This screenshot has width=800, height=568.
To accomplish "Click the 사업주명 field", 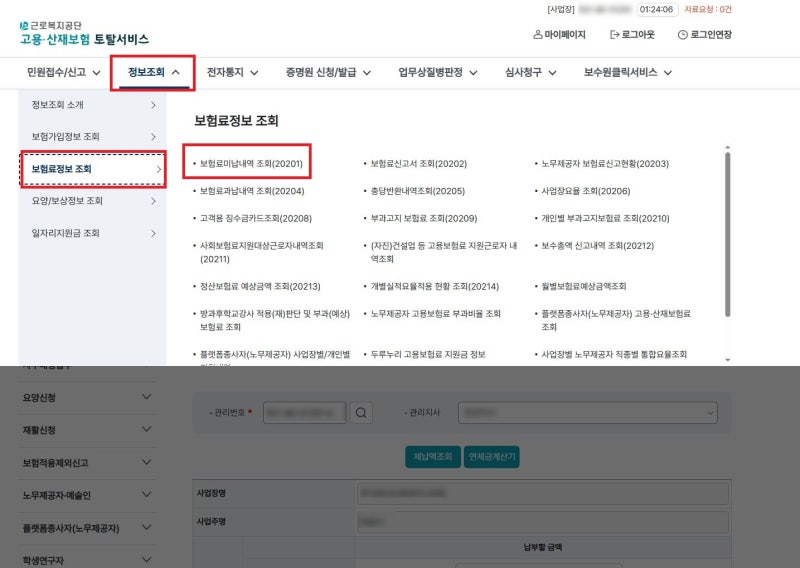I will (x=542, y=522).
